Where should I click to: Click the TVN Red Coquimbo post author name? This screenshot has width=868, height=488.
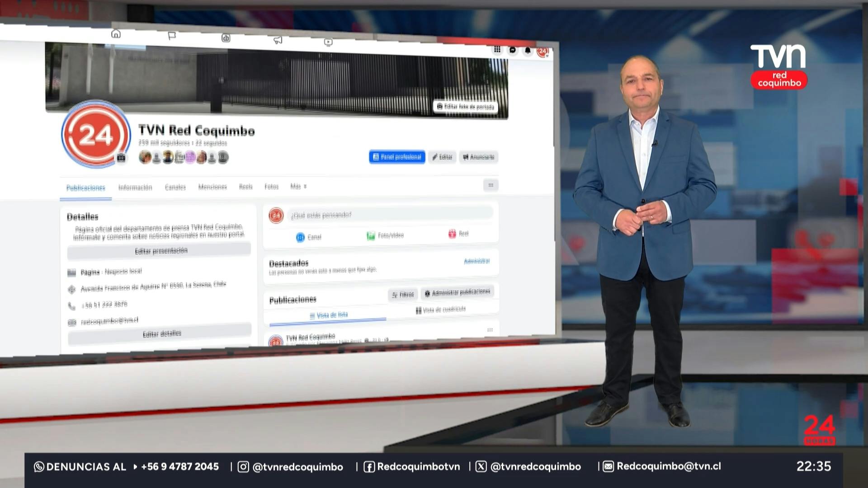coord(311,337)
